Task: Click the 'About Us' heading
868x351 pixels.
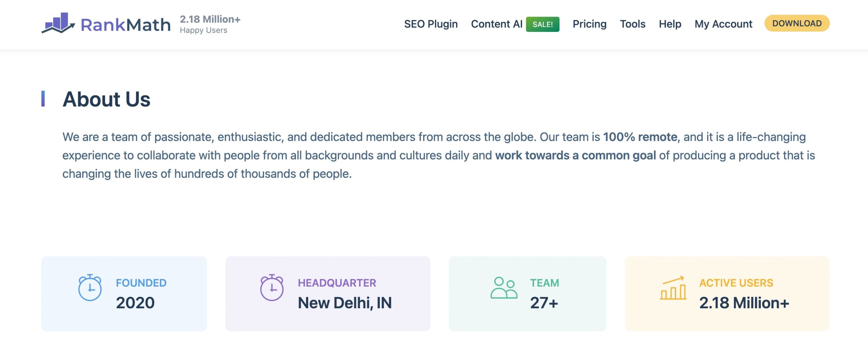Action: point(106,99)
